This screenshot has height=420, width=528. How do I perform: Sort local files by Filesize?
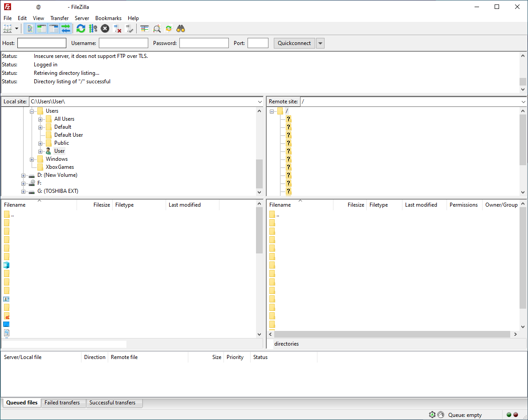point(95,205)
